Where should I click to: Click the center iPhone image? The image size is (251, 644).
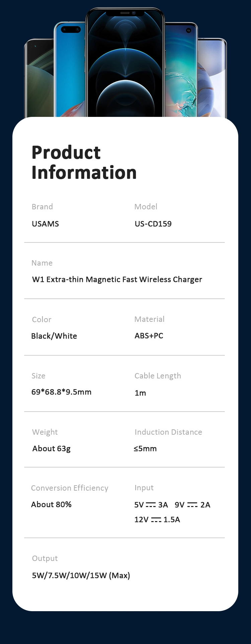click(x=125, y=62)
